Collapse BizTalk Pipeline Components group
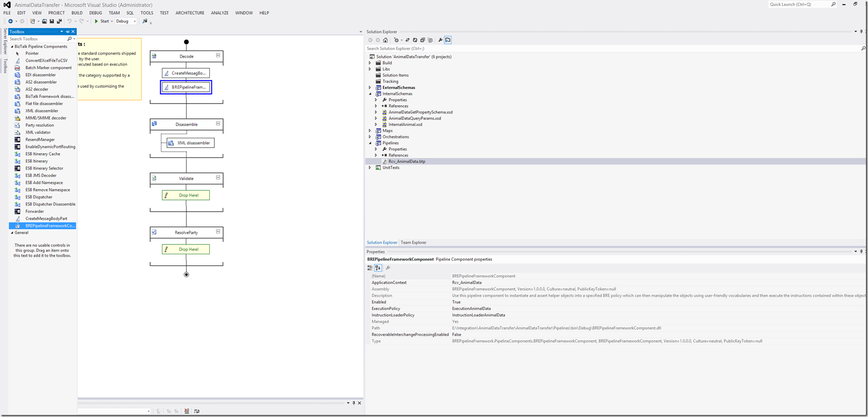This screenshot has height=417, width=868. coord(12,46)
